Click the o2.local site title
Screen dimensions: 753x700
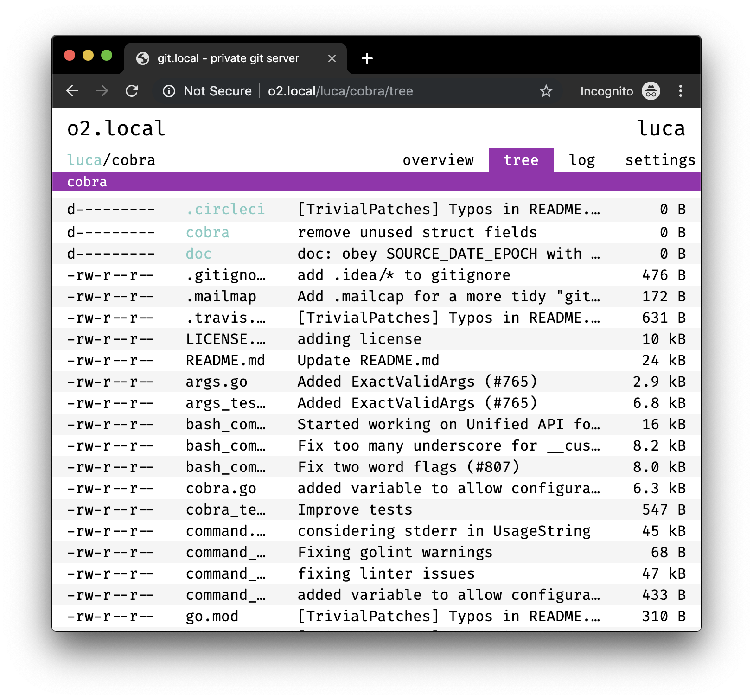116,128
